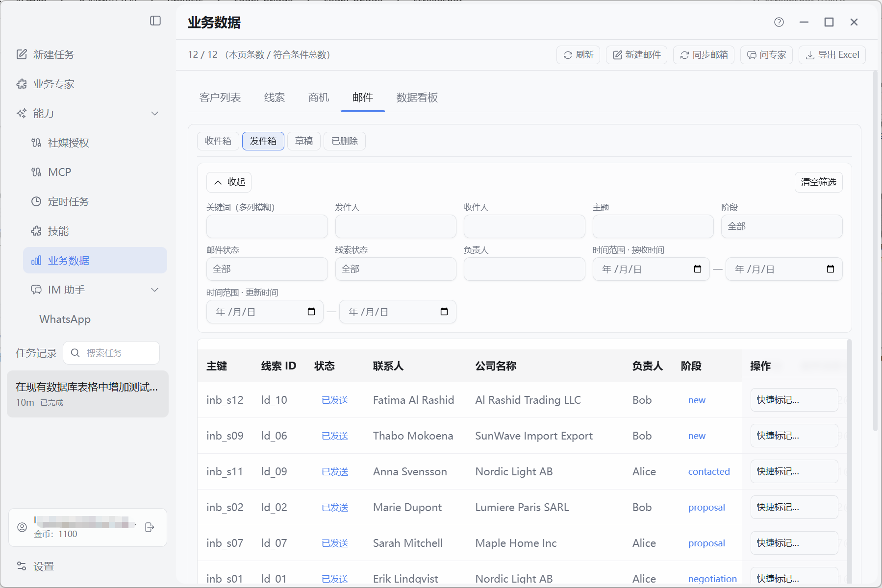Focus the 收件人 filter field
The width and height of the screenshot is (882, 588).
(524, 226)
